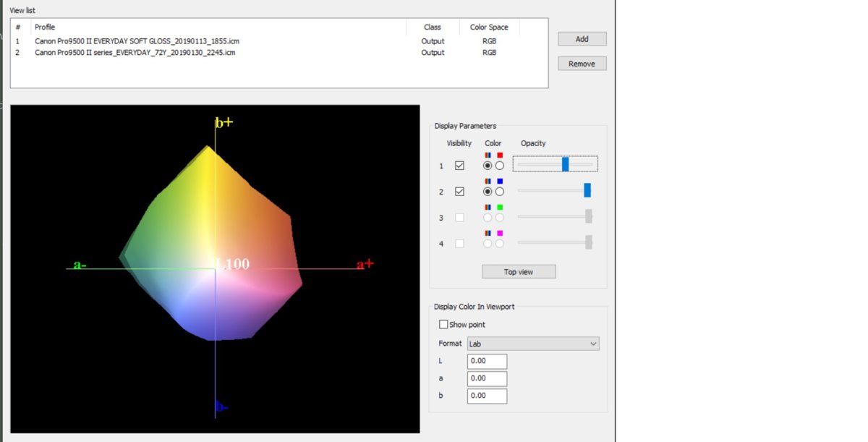868x442 pixels.
Task: Click the red color swatch for profile 1
Action: [500, 155]
